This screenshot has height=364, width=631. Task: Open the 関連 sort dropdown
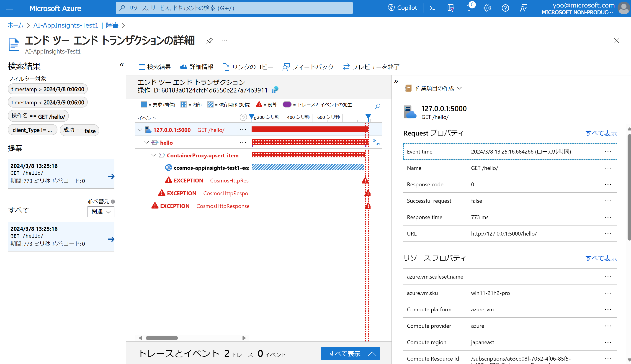point(100,212)
